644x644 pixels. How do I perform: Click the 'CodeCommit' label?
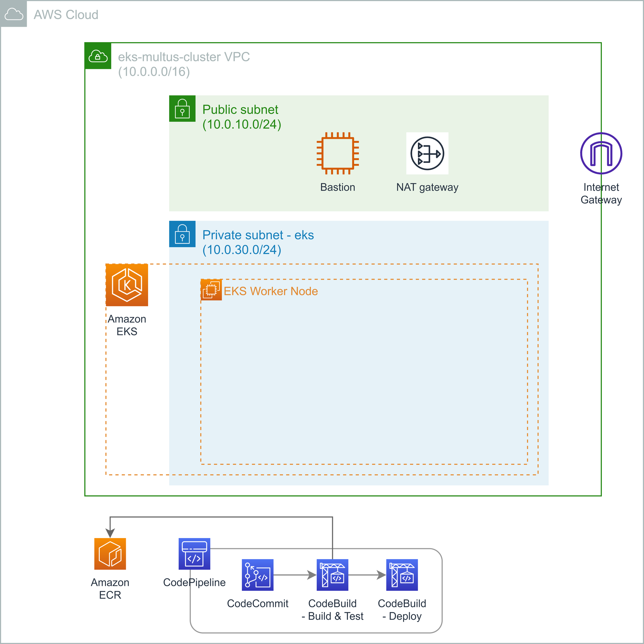258,603
